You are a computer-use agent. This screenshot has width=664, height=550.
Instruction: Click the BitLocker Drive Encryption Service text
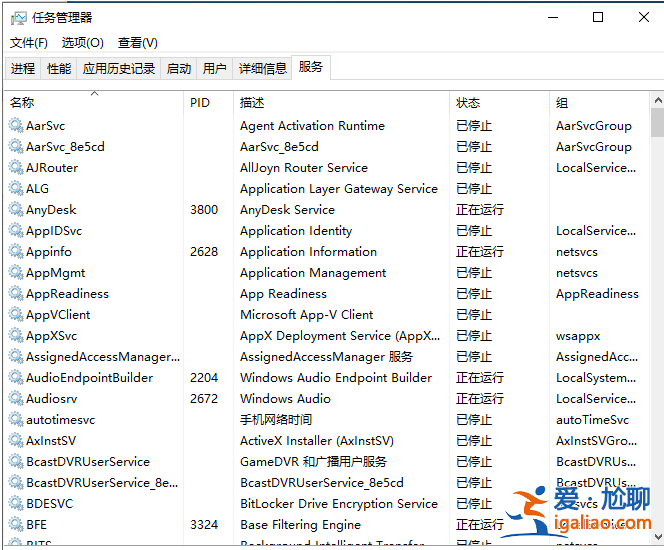tap(339, 503)
